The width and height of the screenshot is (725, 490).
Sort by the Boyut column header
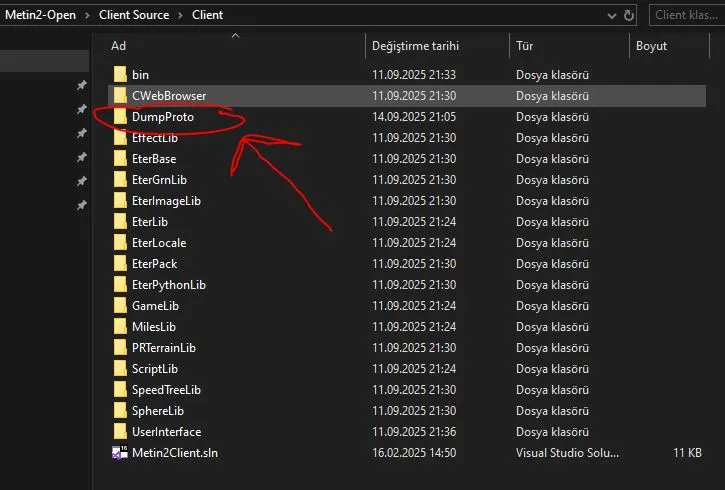point(651,46)
